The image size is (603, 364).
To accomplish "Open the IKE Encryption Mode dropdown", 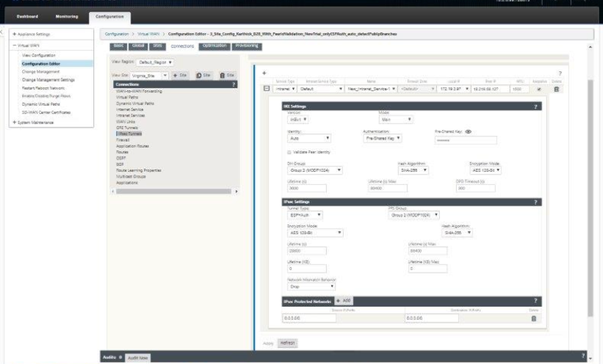I will [485, 170].
